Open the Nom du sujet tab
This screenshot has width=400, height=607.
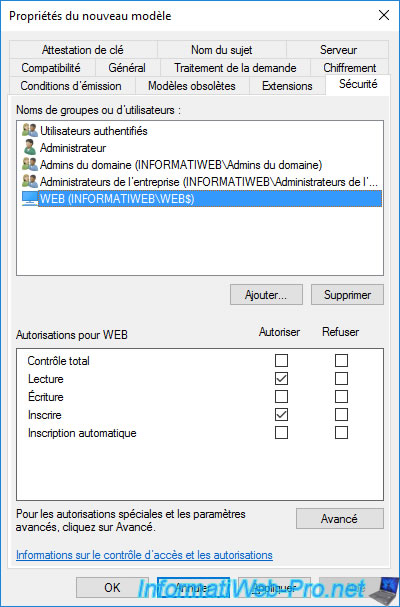[221, 50]
